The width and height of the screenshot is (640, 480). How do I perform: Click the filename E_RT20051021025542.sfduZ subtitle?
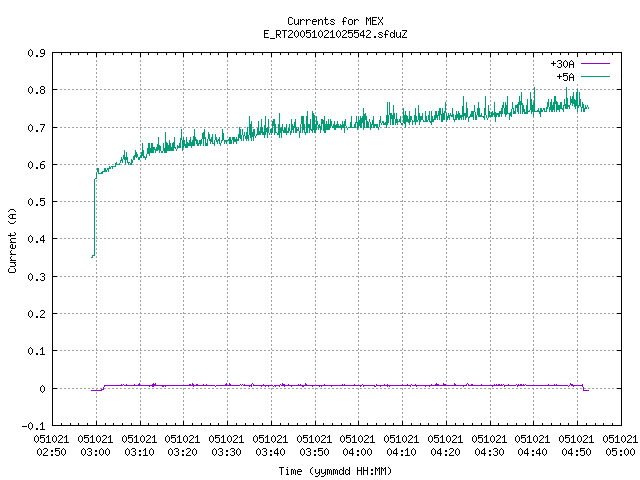(335, 34)
